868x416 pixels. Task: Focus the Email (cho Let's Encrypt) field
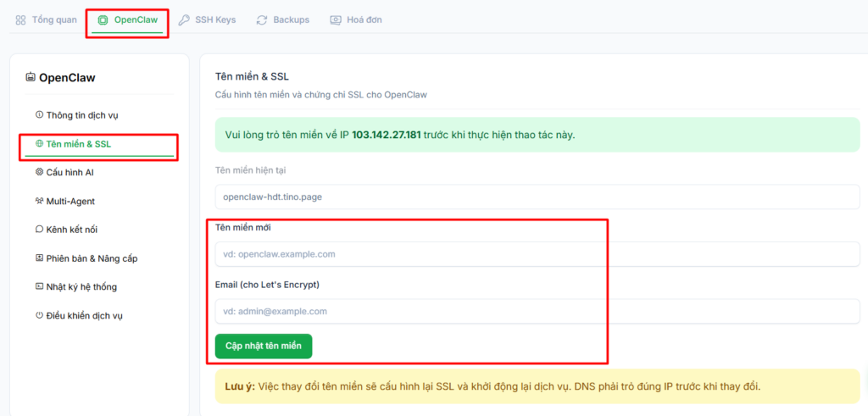pos(537,312)
